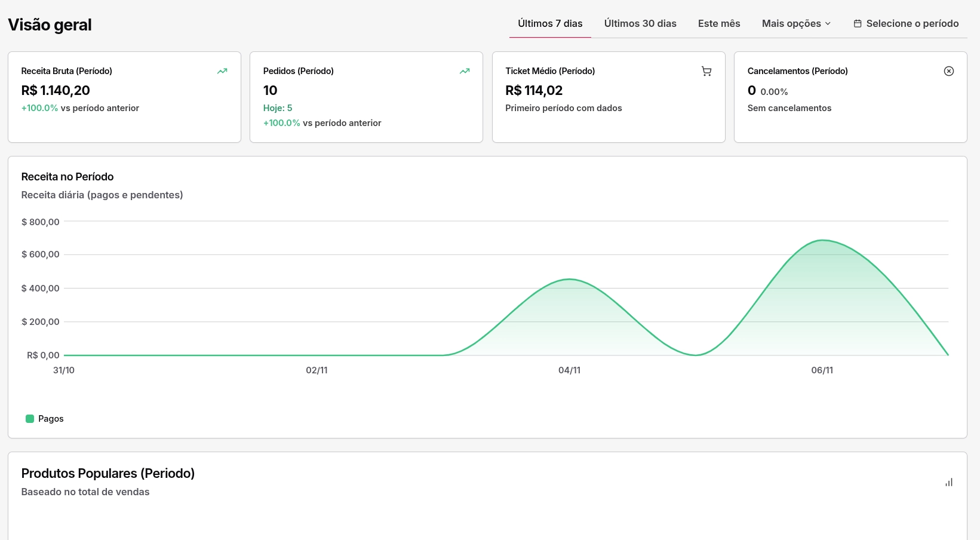Image resolution: width=980 pixels, height=540 pixels.
Task: Toggle the Pagos series in the chart legend
Action: 45,419
